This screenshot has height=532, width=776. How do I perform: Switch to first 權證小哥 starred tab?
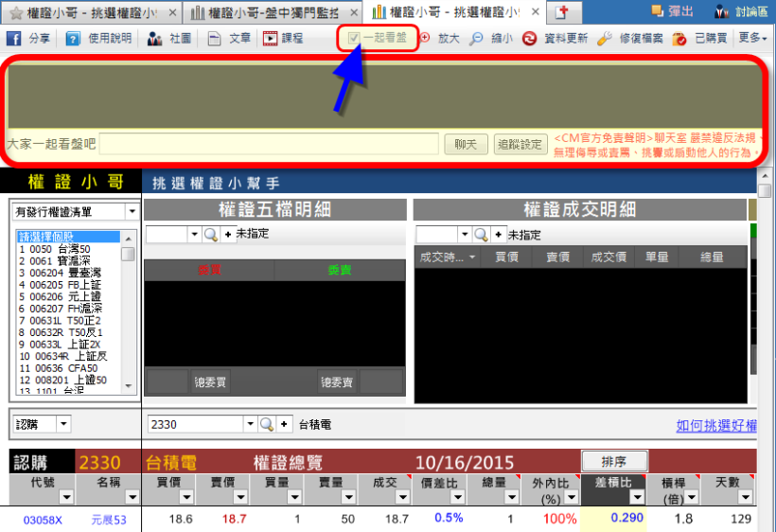point(91,13)
